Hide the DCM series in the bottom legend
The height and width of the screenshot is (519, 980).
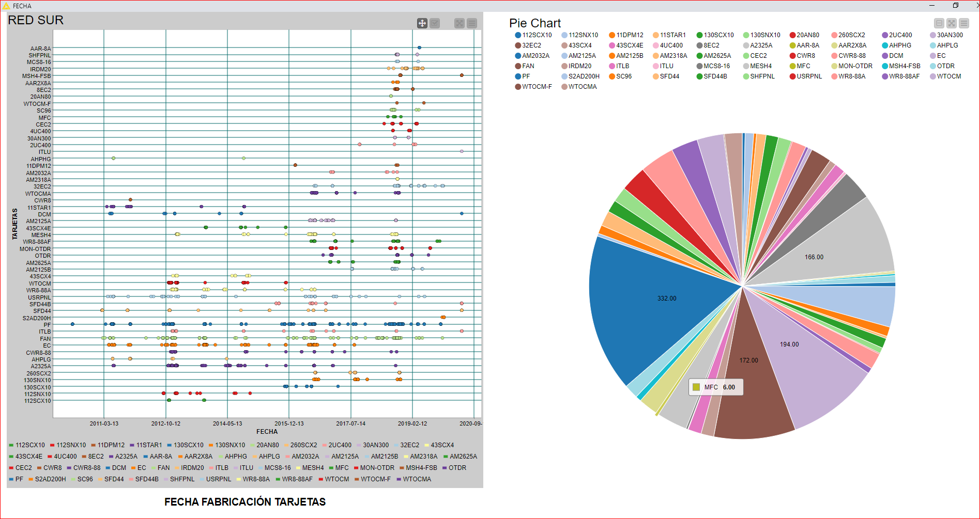pos(117,467)
